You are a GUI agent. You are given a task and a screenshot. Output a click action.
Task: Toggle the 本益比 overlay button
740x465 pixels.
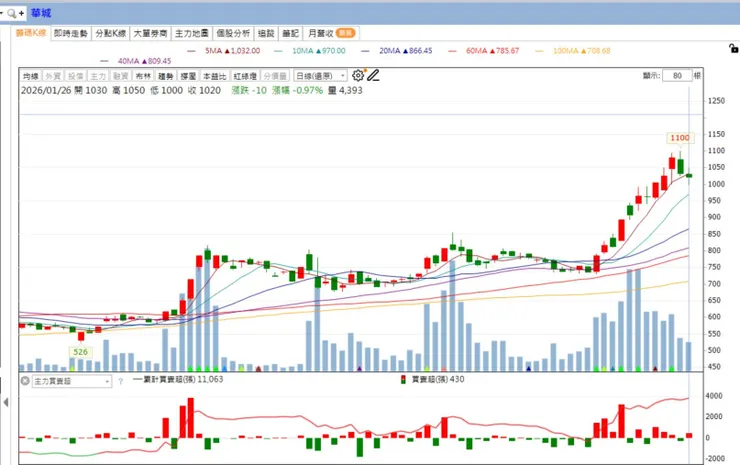pyautogui.click(x=215, y=76)
